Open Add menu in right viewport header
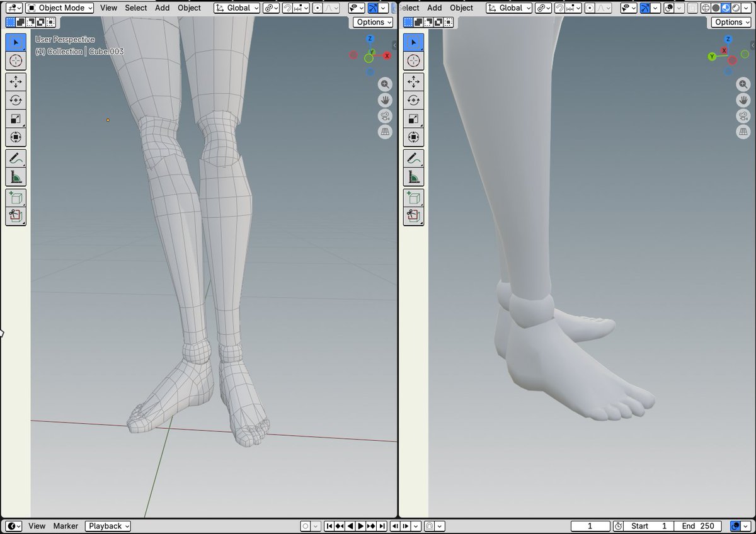The height and width of the screenshot is (534, 756). pyautogui.click(x=435, y=8)
